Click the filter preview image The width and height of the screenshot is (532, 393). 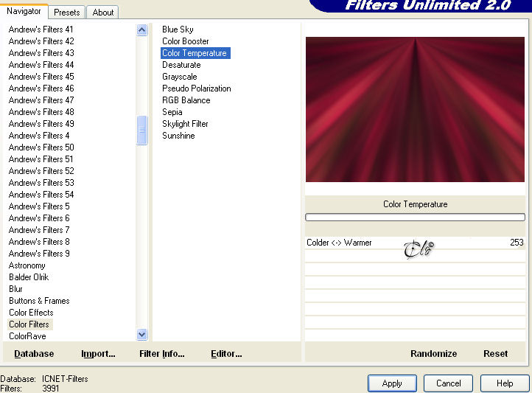(415, 109)
